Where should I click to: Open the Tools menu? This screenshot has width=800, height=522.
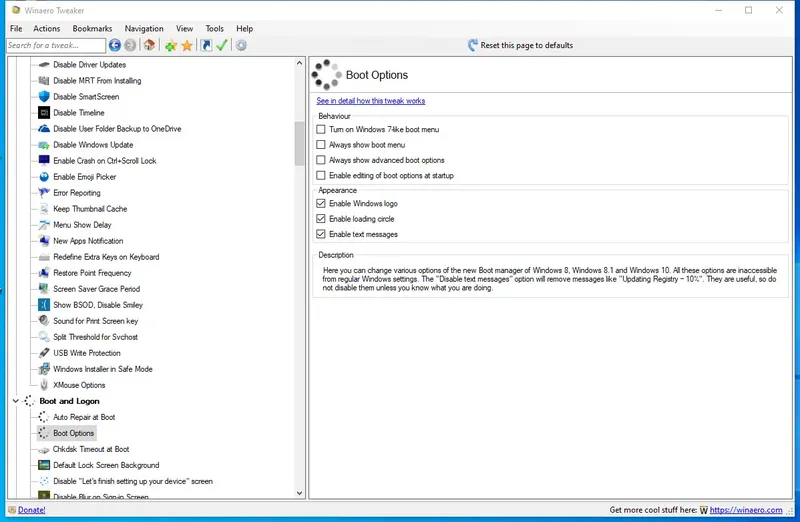pos(215,29)
